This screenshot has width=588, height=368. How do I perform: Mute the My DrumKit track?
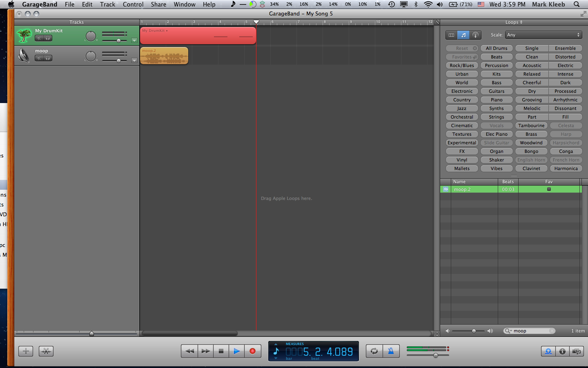point(39,38)
